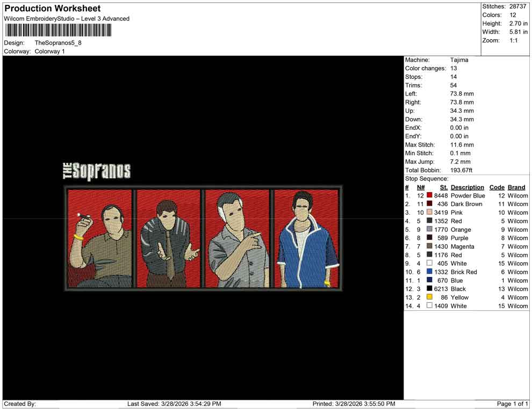Click the Wilcom EmbroideryStudio Level 3 Advanced text

click(x=67, y=19)
